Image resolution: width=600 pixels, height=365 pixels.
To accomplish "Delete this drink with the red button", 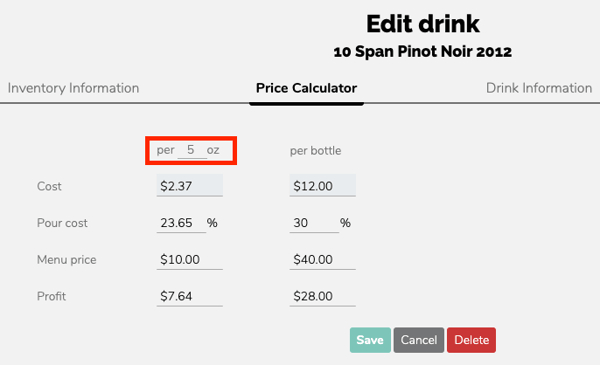I will click(471, 340).
